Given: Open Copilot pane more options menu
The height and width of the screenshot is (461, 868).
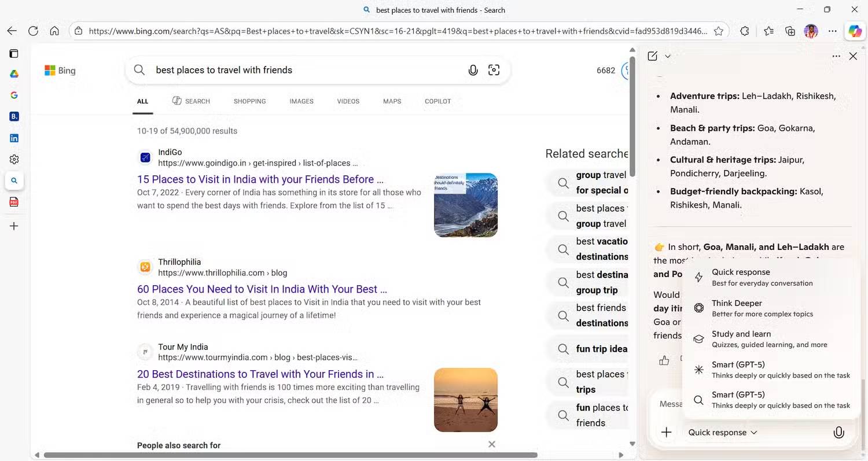Looking at the screenshot, I should coord(836,56).
